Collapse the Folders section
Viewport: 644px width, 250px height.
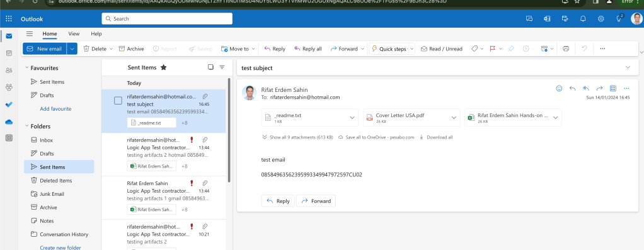tap(26, 126)
